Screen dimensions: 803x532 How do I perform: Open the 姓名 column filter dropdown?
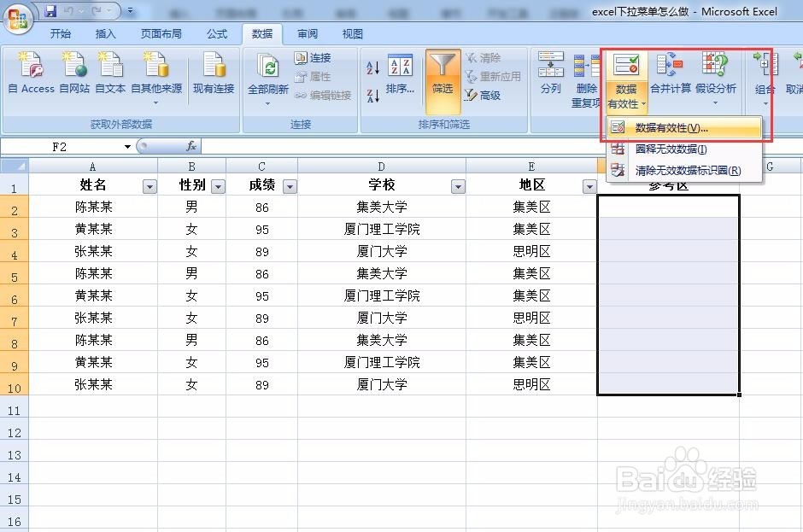149,185
